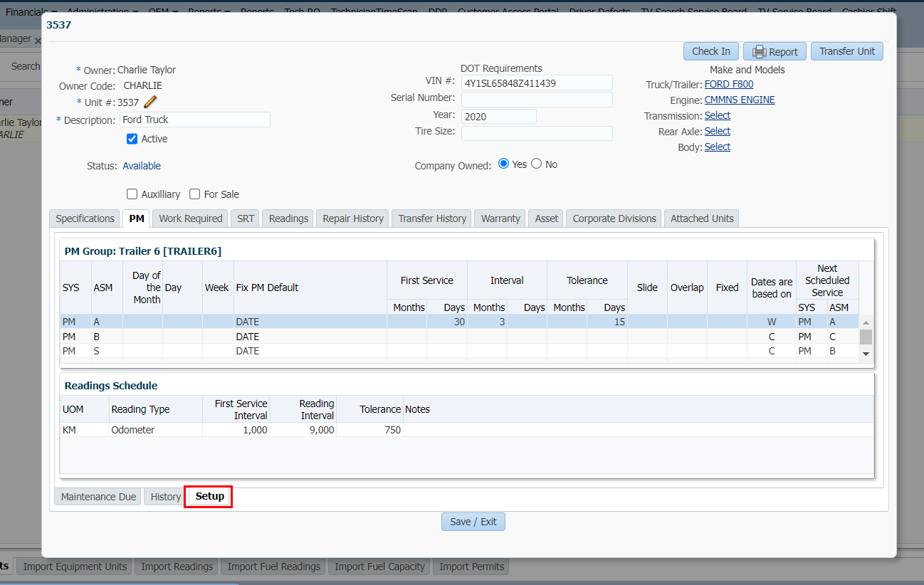The width and height of the screenshot is (924, 585).
Task: Open the FORD F800 truck model link
Action: [728, 84]
